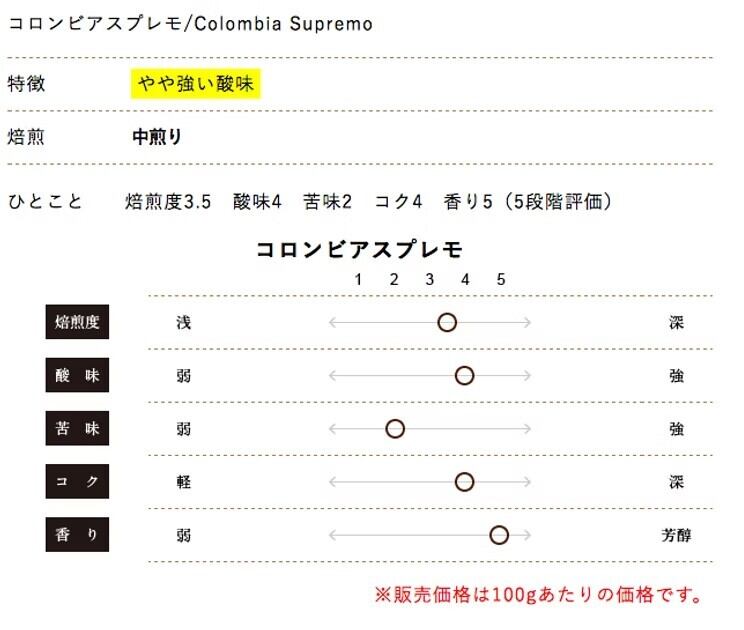This screenshot has width=744, height=630.
Task: Click the コク black label badge
Action: [x=77, y=481]
